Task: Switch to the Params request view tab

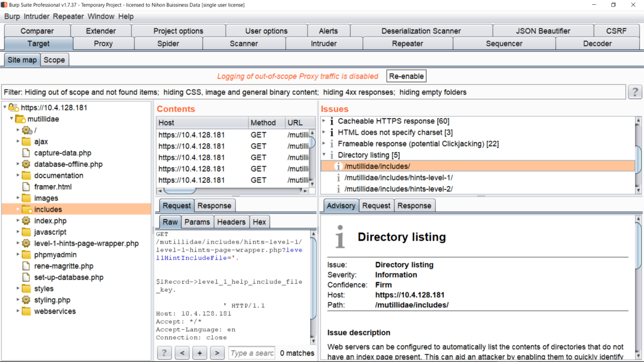Action: tap(197, 221)
